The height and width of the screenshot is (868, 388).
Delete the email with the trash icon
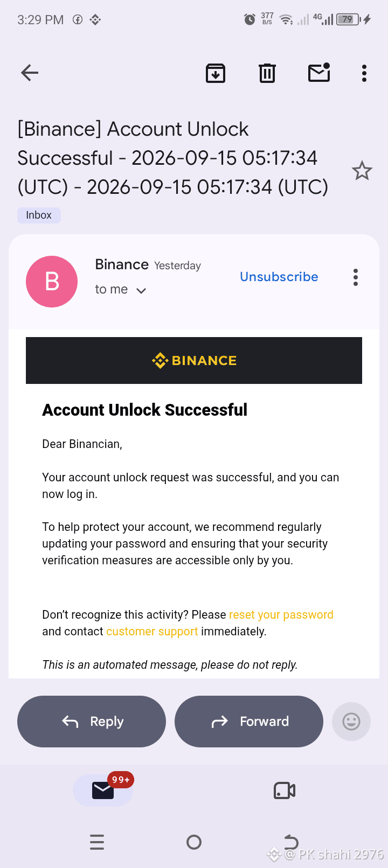(267, 73)
